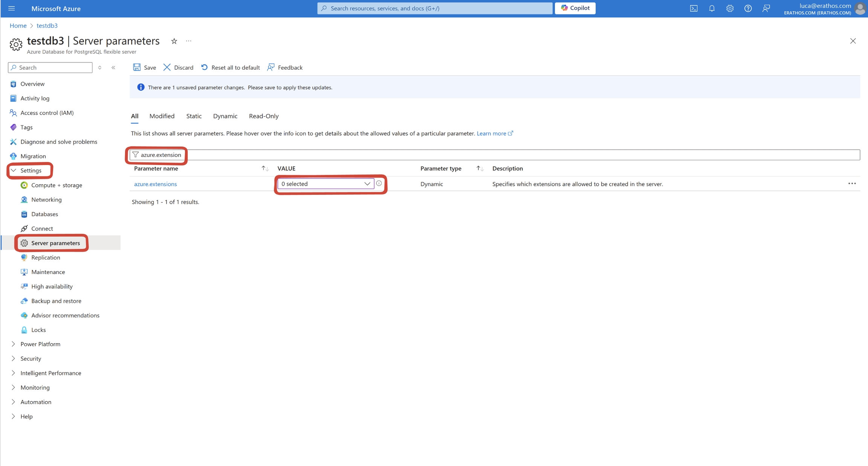Screen dimensions: 868x466
Task: Collapse the sidebar with double chevron
Action: pos(113,67)
